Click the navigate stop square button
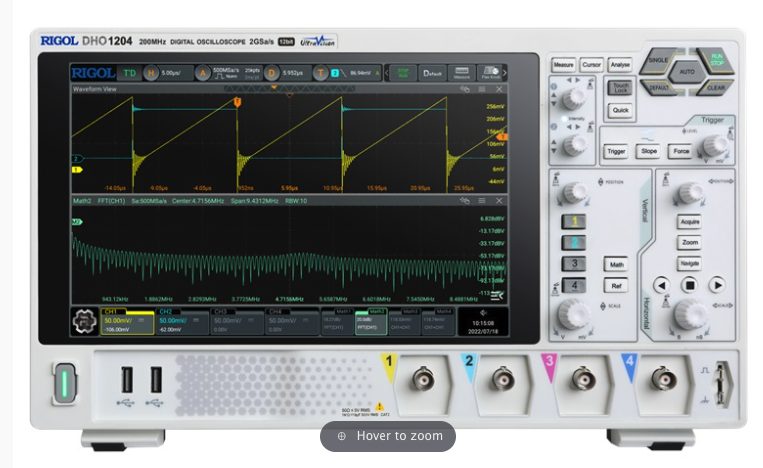 pyautogui.click(x=690, y=285)
